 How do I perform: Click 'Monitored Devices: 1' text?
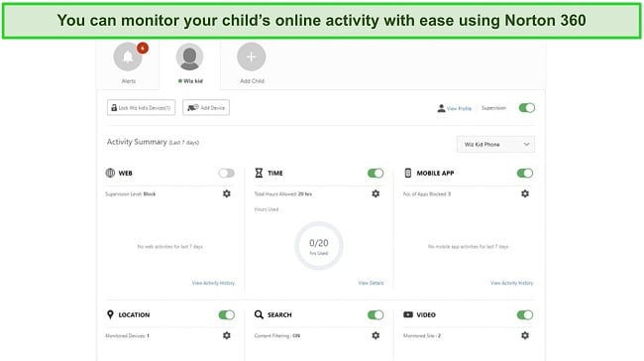click(128, 336)
